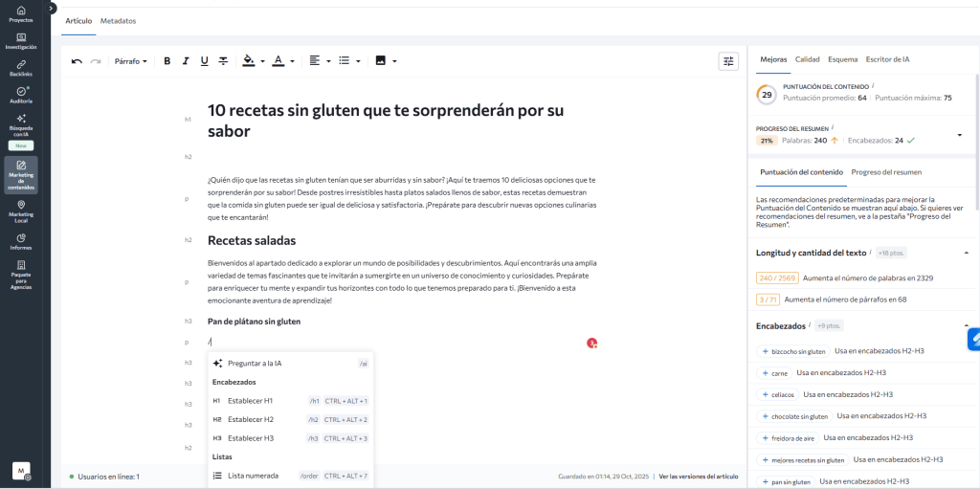Toggle underline formatting

pyautogui.click(x=205, y=61)
